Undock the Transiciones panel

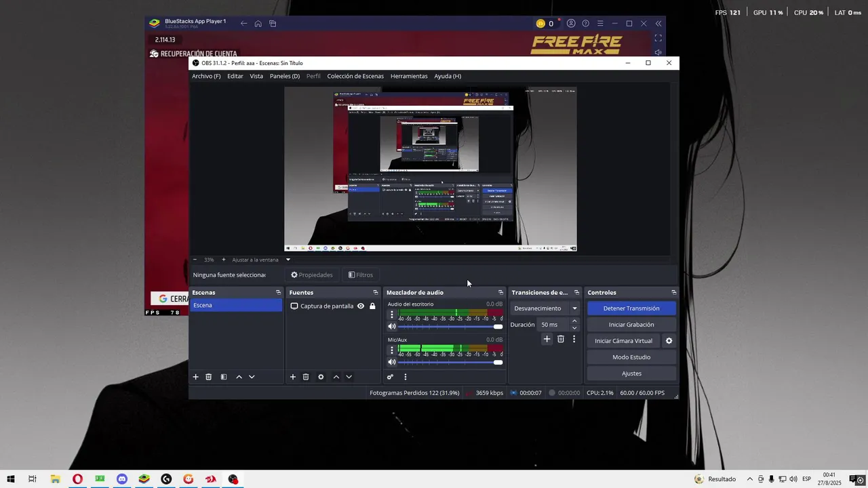pos(576,293)
